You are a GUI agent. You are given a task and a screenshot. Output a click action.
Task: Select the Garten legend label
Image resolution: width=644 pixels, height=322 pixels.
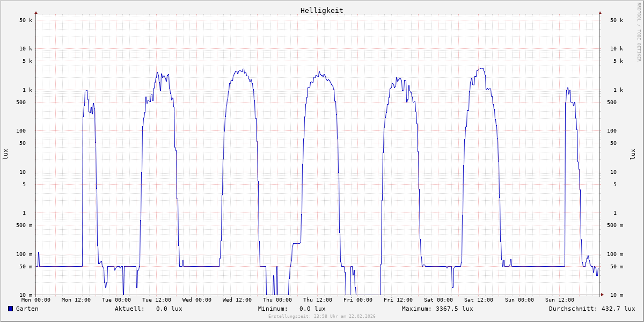27,309
